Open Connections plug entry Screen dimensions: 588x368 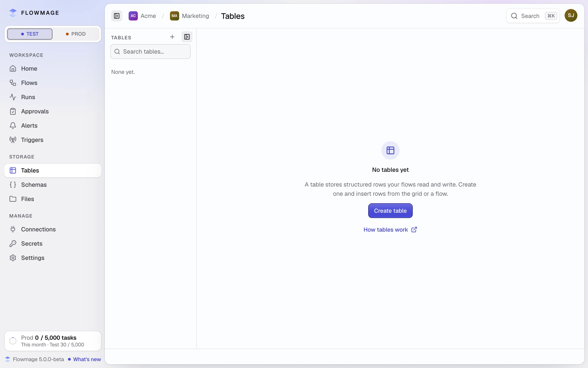[53, 229]
